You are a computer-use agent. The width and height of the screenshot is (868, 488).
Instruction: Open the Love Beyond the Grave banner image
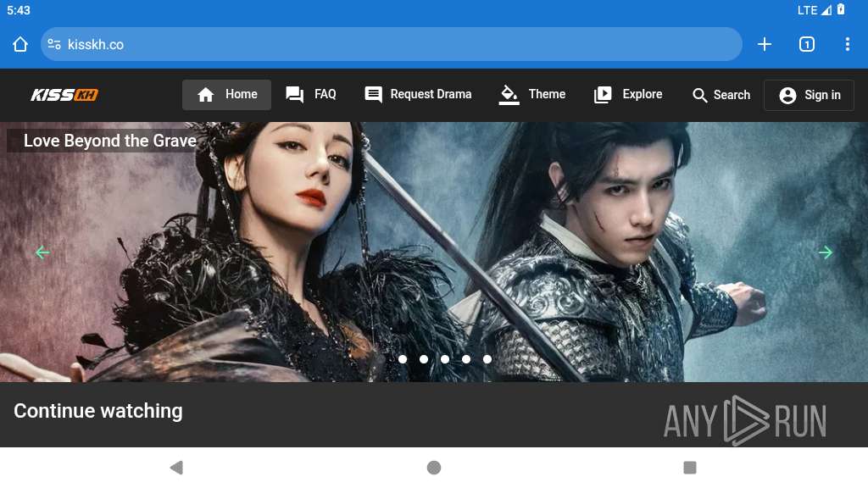434,252
